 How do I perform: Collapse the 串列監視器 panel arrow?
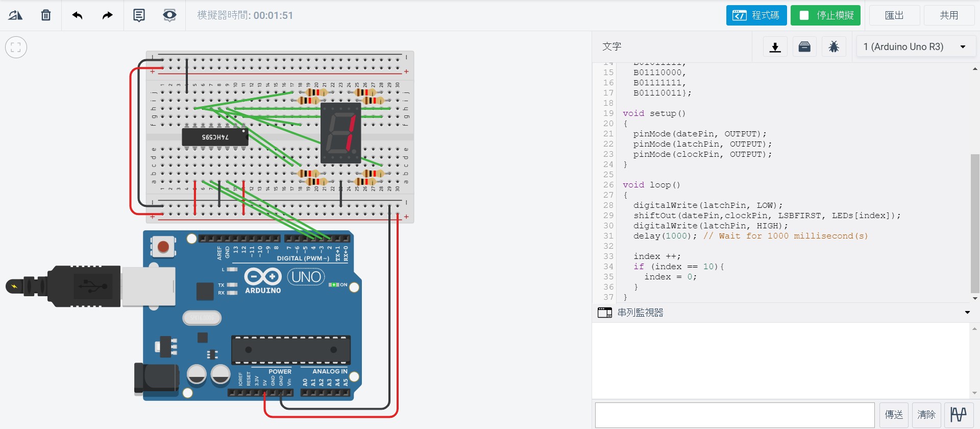(x=967, y=313)
